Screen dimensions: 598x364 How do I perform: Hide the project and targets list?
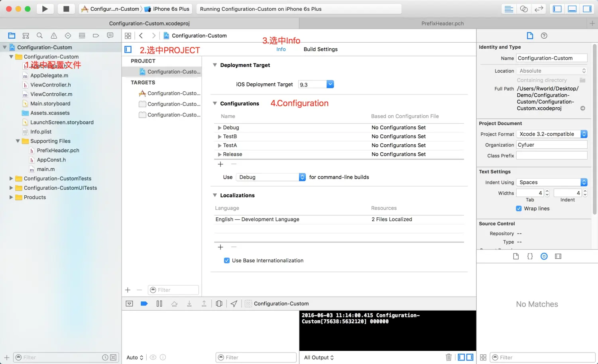pos(128,49)
